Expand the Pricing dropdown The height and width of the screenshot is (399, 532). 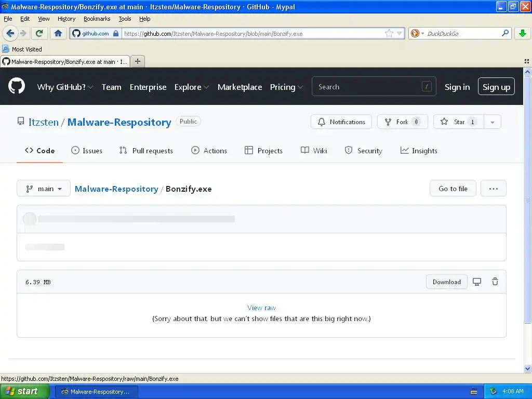click(286, 87)
